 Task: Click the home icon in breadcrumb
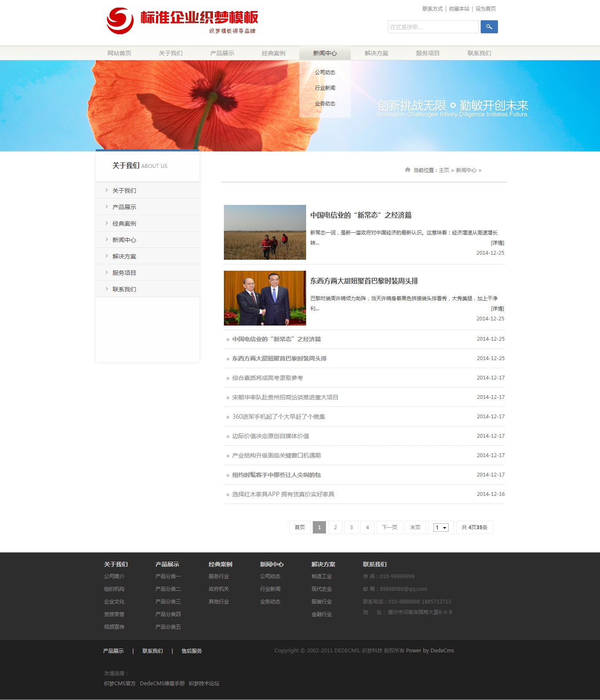click(407, 170)
